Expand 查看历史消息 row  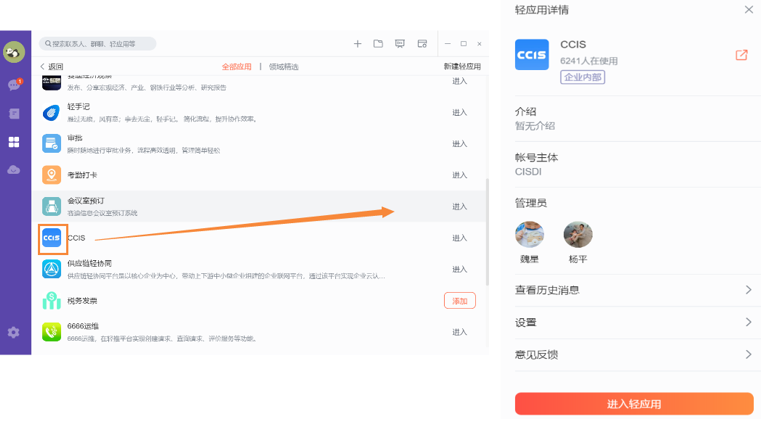pos(634,290)
